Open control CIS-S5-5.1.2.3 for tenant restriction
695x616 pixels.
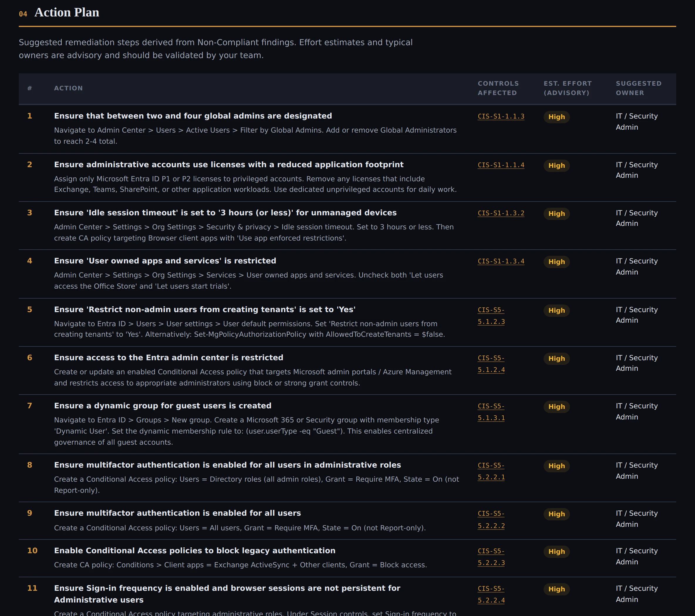click(x=491, y=316)
